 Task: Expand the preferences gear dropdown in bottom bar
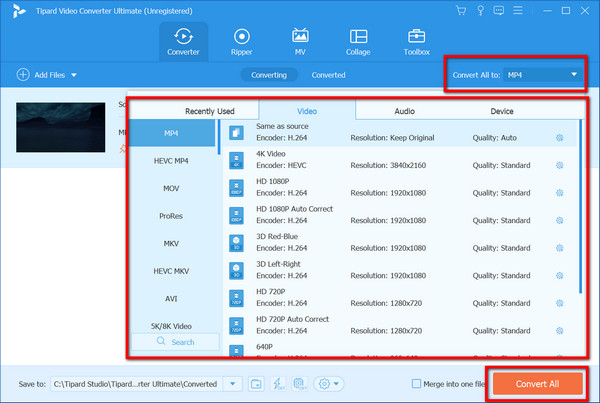pyautogui.click(x=329, y=384)
